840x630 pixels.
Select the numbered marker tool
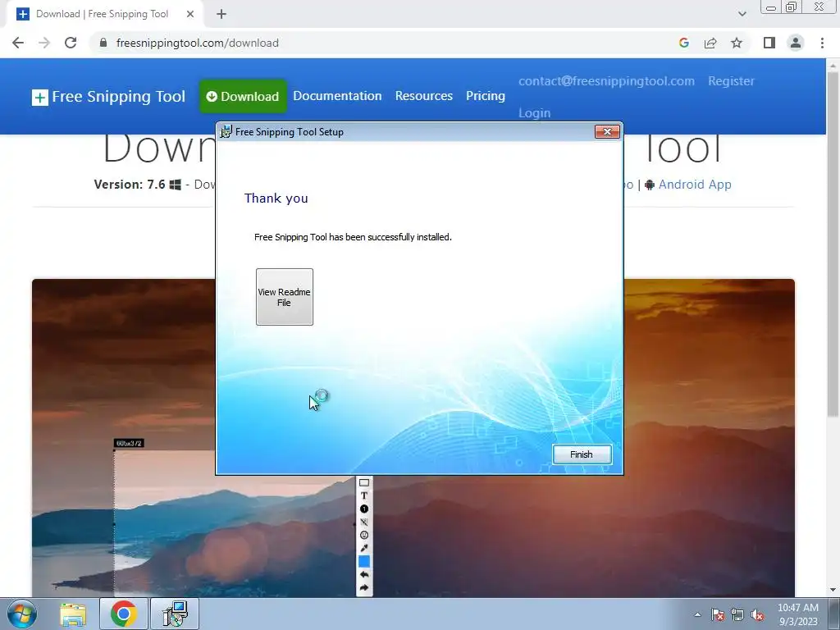[364, 509]
